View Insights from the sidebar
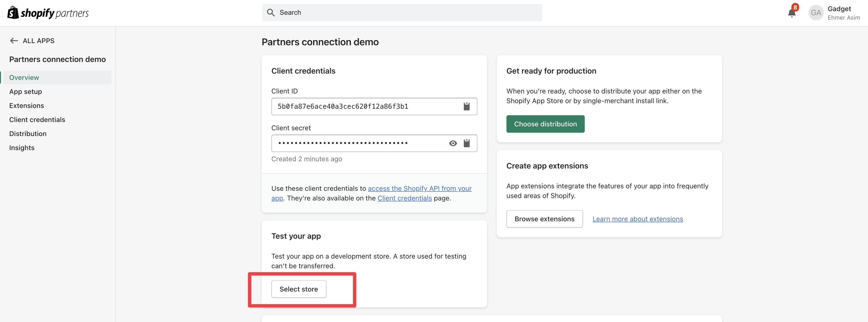 point(22,148)
